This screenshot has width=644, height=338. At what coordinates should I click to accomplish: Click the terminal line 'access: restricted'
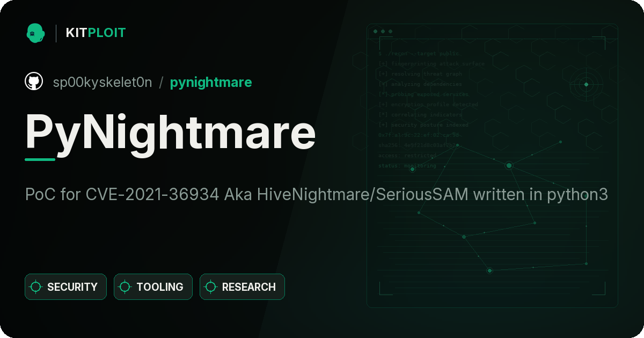(407, 156)
